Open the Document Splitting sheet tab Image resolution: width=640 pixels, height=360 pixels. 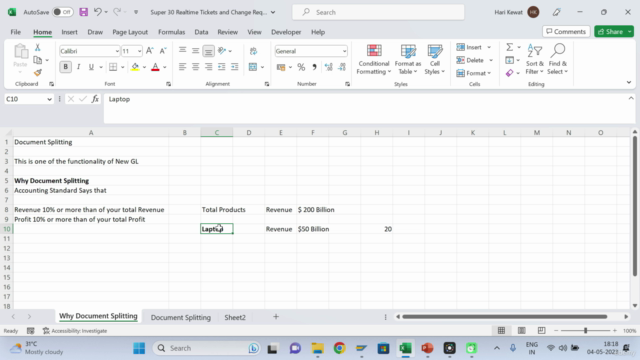click(181, 317)
